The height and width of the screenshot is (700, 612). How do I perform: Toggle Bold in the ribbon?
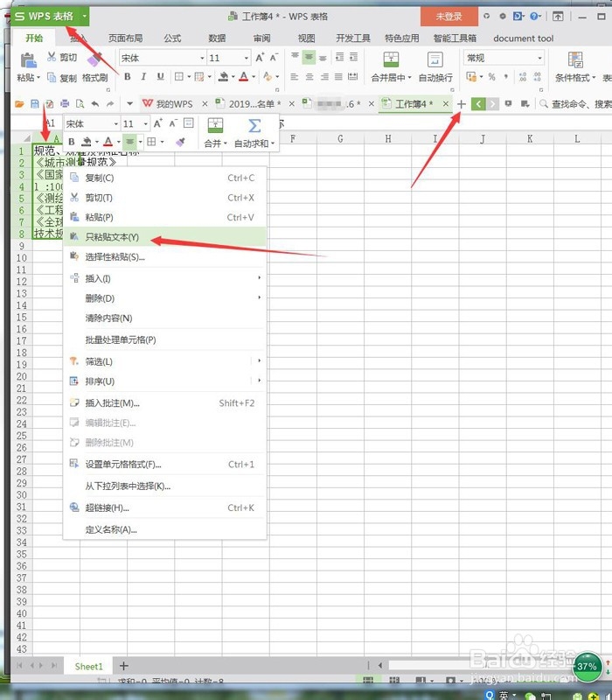[128, 77]
